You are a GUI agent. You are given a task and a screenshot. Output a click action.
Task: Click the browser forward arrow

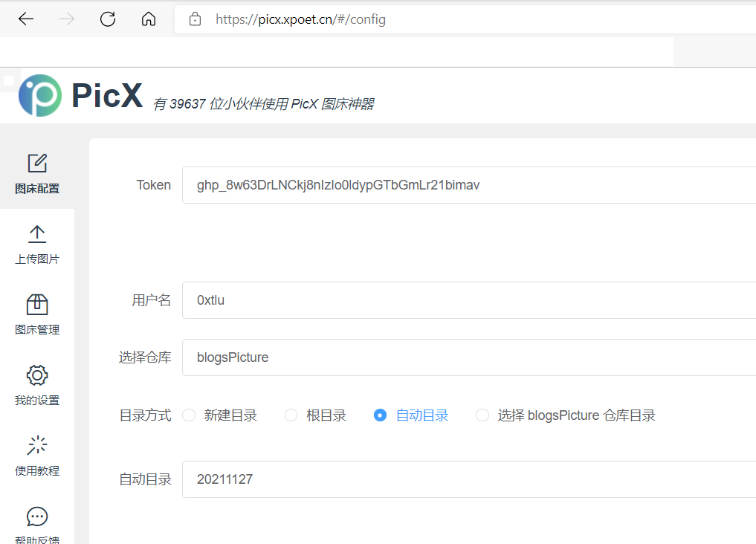pos(67,19)
